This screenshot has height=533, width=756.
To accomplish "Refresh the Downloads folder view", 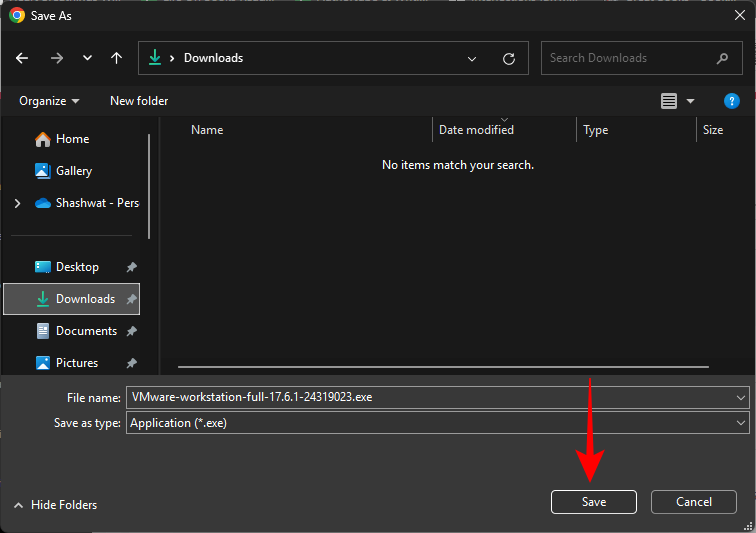I will click(x=509, y=58).
